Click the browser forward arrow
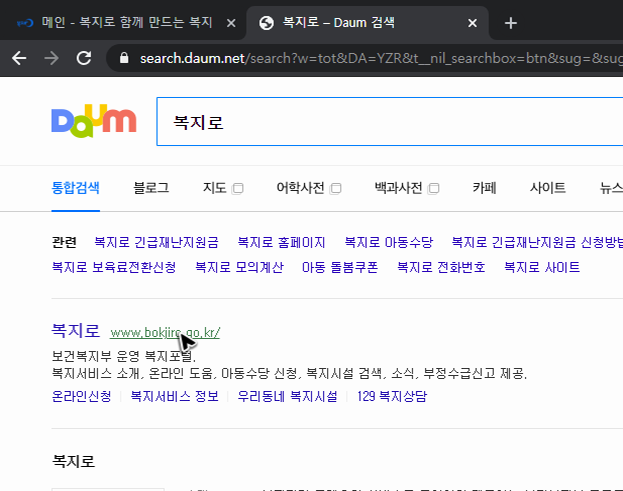 [x=51, y=58]
